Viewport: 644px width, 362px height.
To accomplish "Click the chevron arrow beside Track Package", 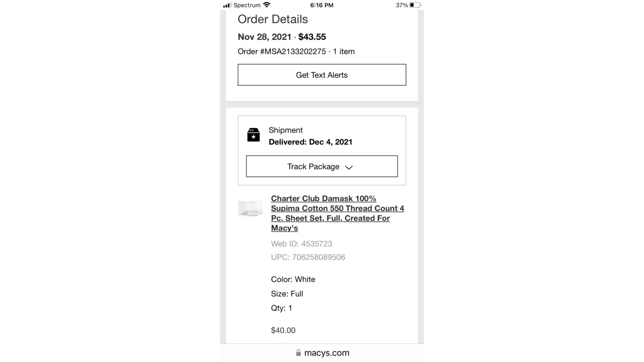I will point(348,167).
